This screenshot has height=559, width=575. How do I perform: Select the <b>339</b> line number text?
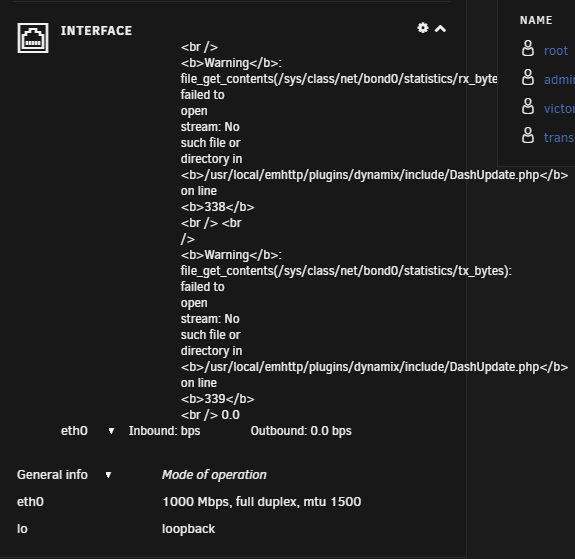pyautogui.click(x=217, y=399)
